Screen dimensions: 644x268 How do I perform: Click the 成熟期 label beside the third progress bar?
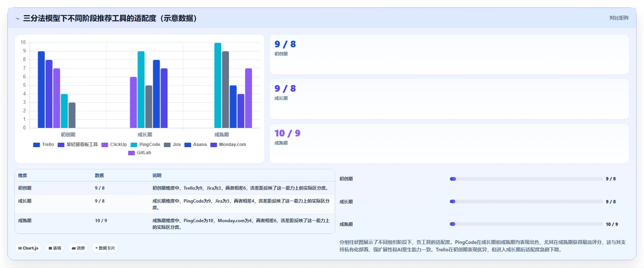point(346,224)
